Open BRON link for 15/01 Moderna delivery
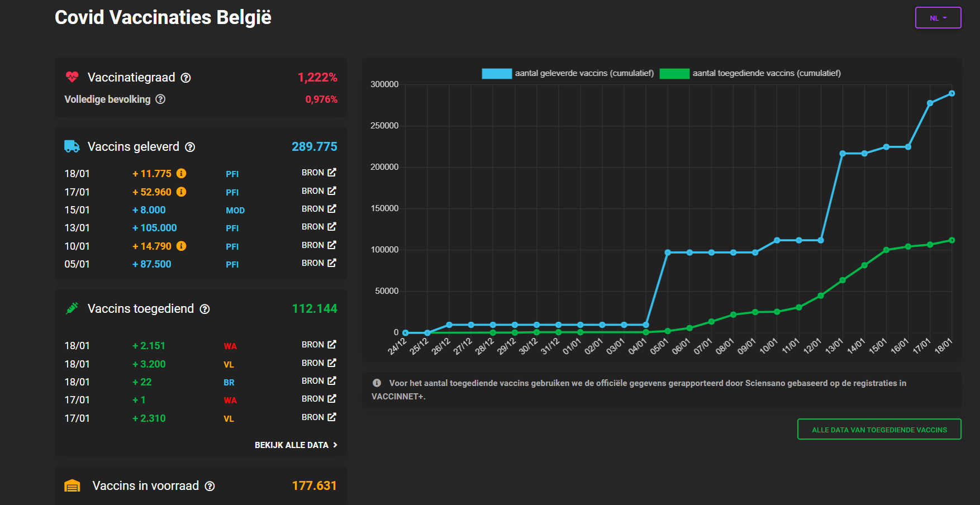Viewport: 980px width, 505px height. pos(318,209)
